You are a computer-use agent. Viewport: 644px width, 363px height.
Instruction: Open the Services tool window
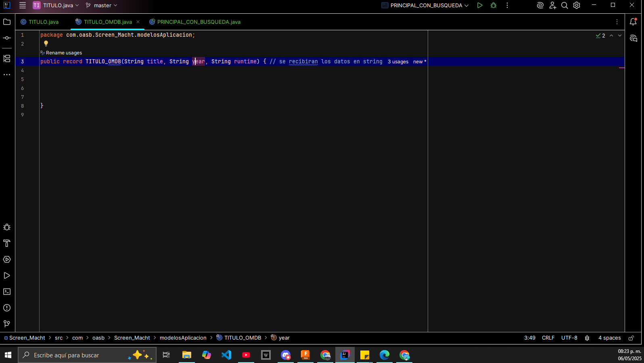7,259
